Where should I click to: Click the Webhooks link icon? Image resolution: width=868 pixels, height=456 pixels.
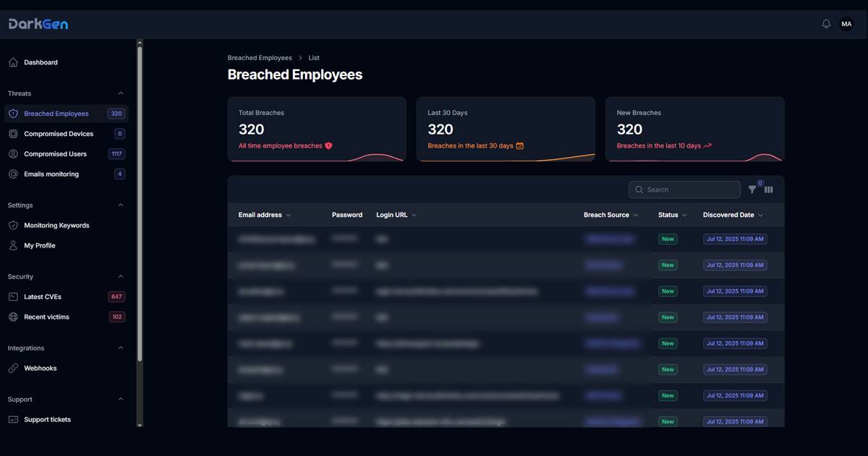[13, 368]
